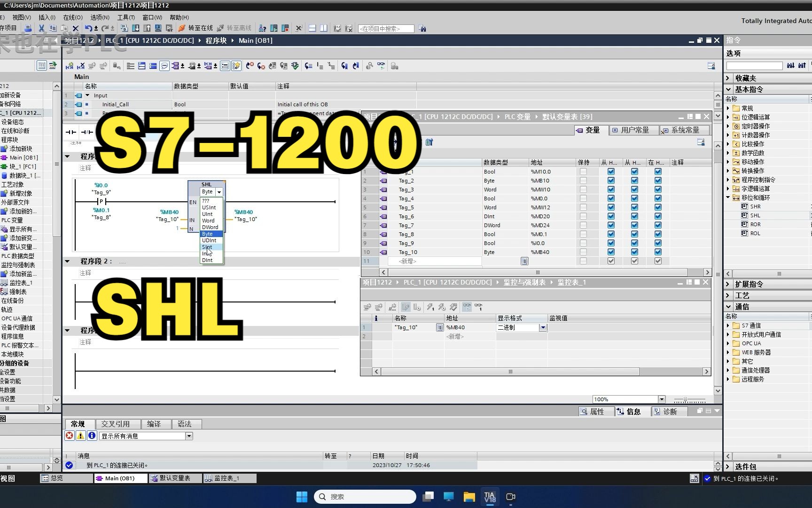The image size is (812, 508).
Task: Collapse the 移位和循环 instruction folder
Action: (x=728, y=198)
